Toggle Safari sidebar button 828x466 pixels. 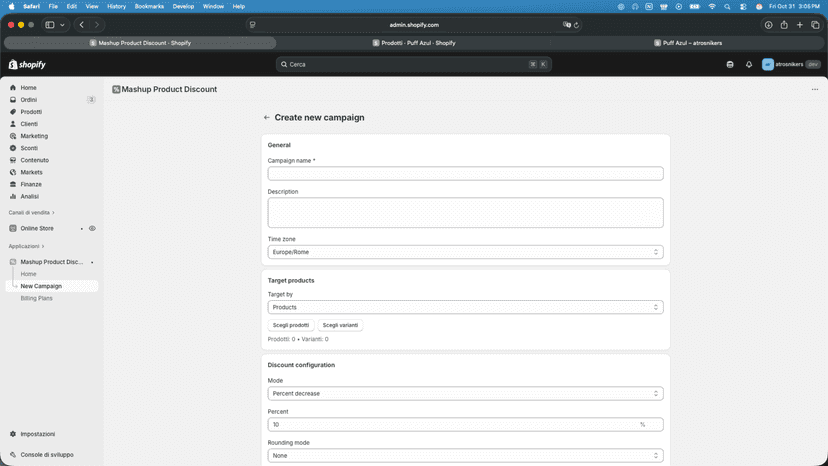click(x=50, y=25)
